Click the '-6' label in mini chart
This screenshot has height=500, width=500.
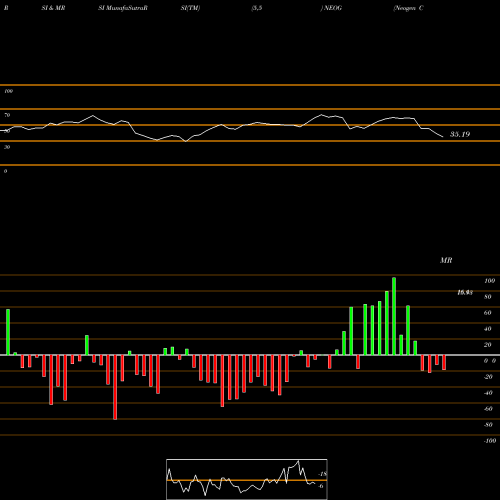coord(321,486)
